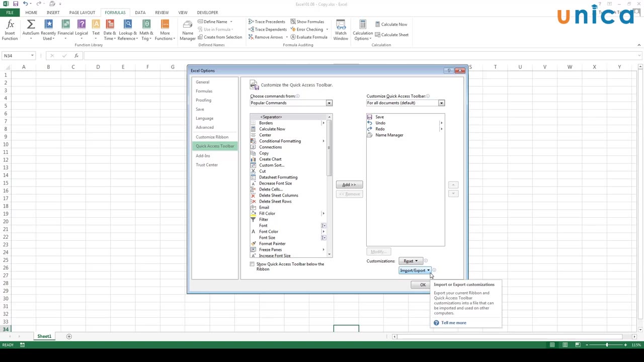The width and height of the screenshot is (644, 362).
Task: Open Lookup & Reference functions icon
Action: 128,30
